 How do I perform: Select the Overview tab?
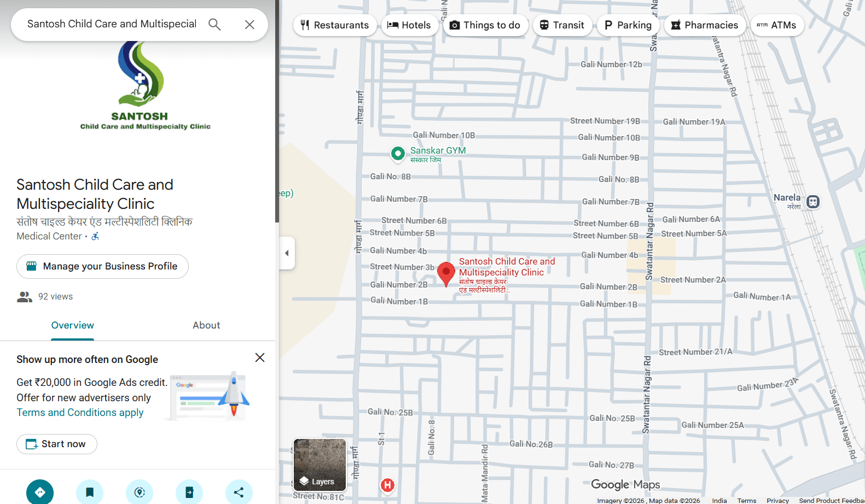click(x=73, y=325)
